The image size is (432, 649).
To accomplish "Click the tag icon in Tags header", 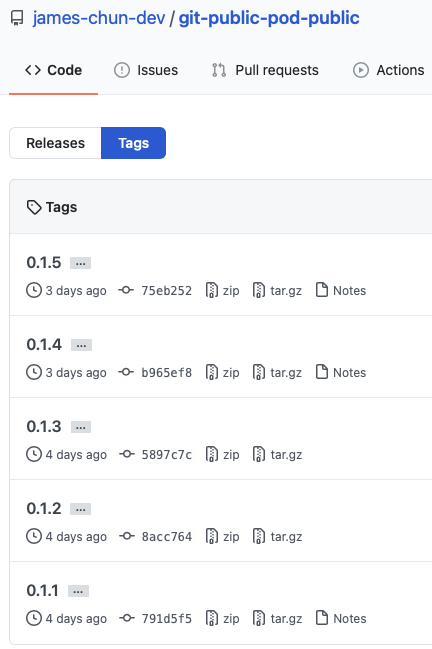I will pyautogui.click(x=34, y=207).
